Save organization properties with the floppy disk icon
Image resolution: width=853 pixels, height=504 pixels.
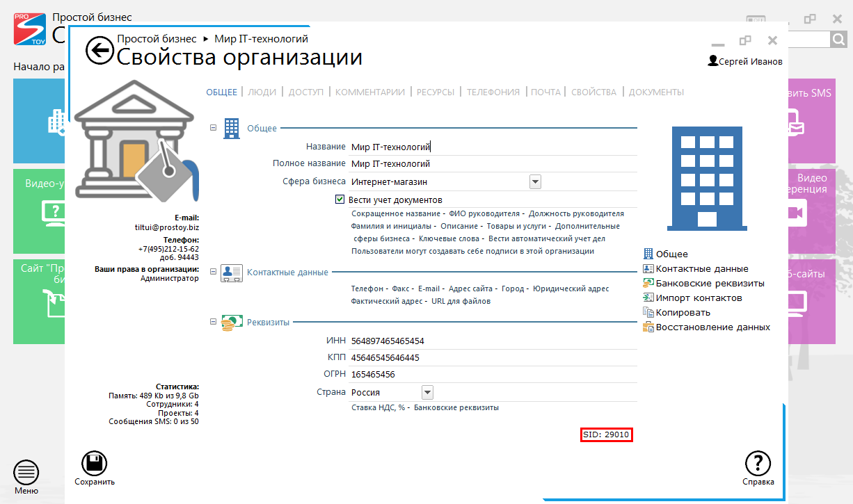95,464
